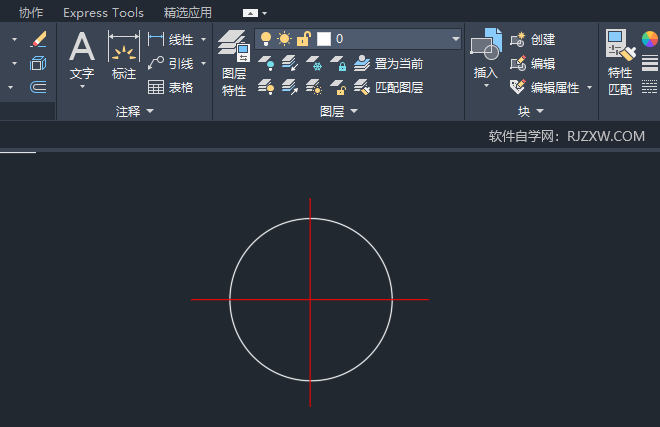This screenshot has width=660, height=427.
Task: Click the lineweight lines icon
Action: coord(649,64)
